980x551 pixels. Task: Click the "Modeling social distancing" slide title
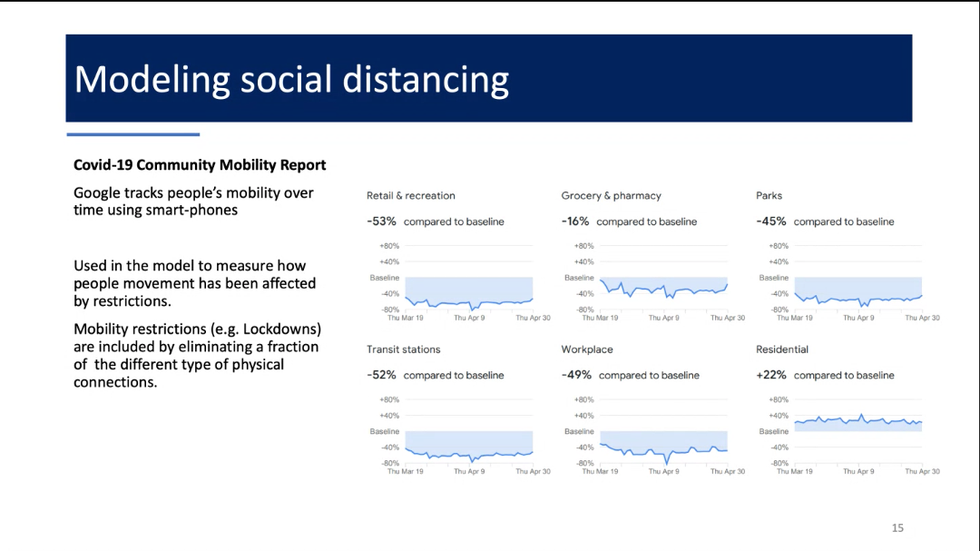tap(291, 80)
